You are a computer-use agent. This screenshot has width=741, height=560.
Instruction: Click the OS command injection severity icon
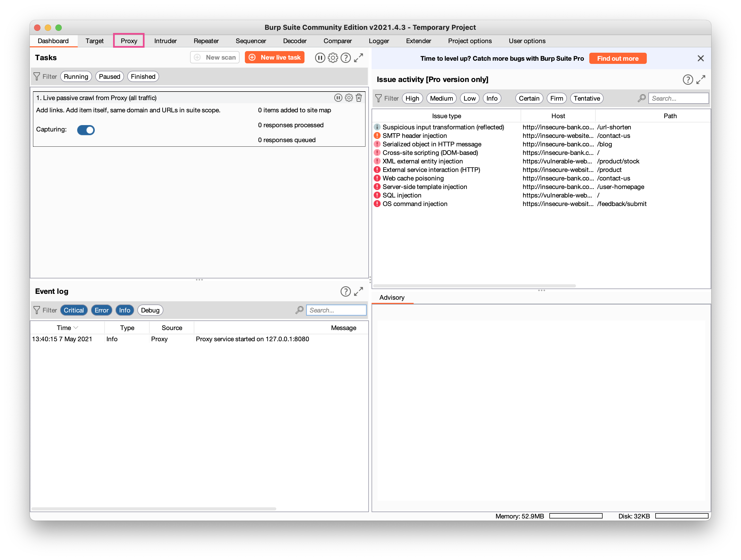coord(377,204)
